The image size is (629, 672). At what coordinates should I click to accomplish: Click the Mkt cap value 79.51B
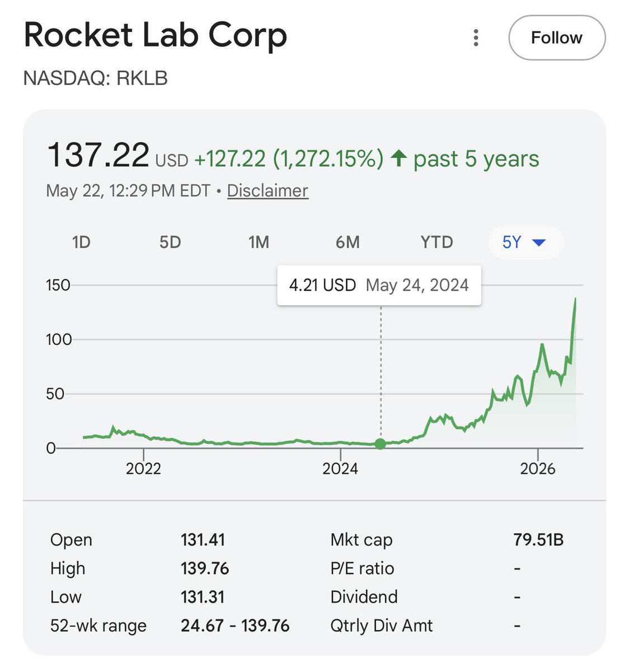click(538, 540)
